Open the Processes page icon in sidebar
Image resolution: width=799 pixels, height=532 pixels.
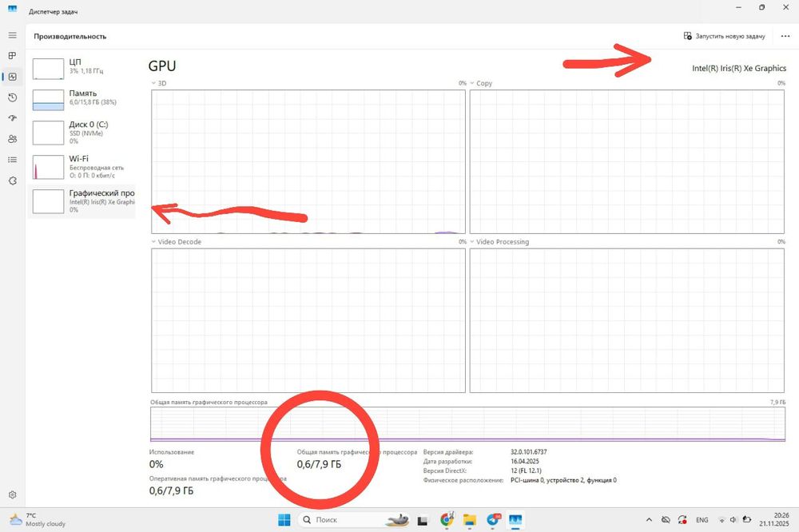point(12,56)
